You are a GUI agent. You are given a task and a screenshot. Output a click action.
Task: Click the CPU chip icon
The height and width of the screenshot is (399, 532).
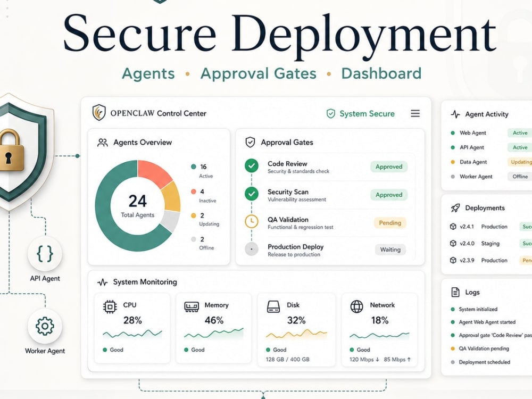point(110,307)
